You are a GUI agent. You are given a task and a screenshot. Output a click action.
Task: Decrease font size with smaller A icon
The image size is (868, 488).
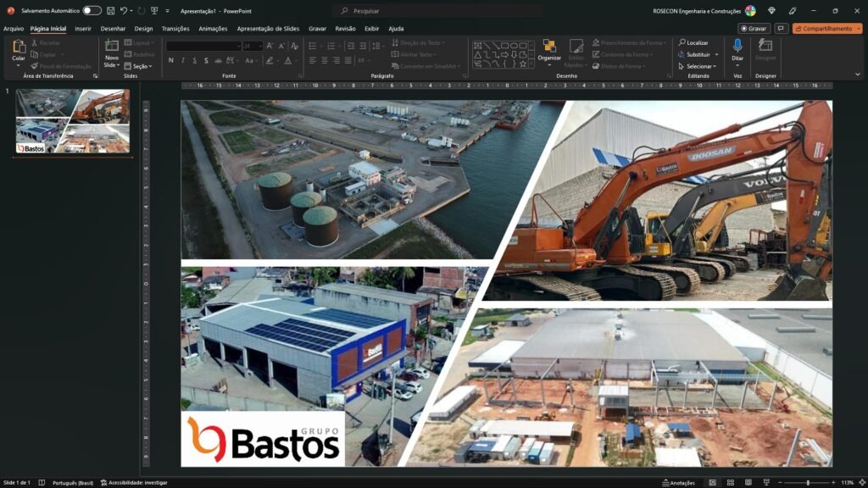(281, 46)
